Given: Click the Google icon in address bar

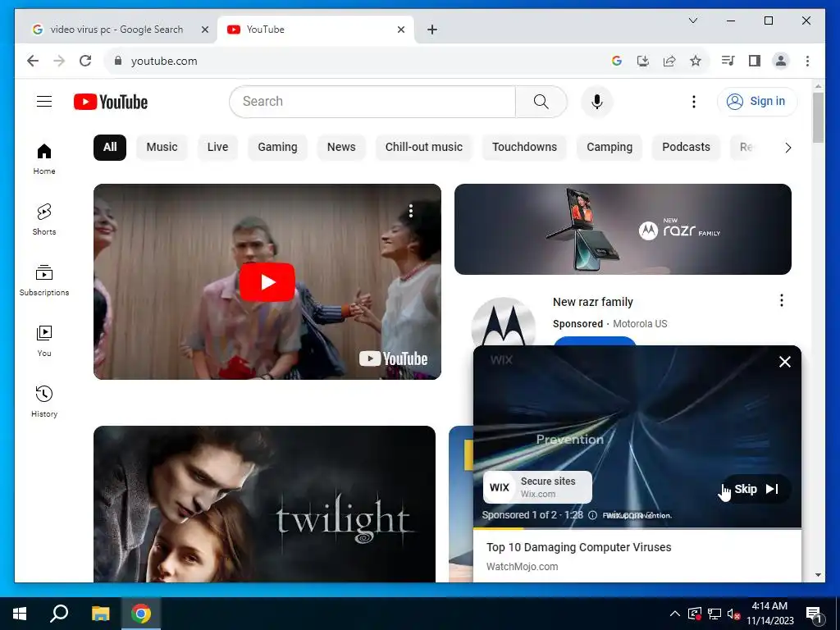Looking at the screenshot, I should tap(617, 61).
